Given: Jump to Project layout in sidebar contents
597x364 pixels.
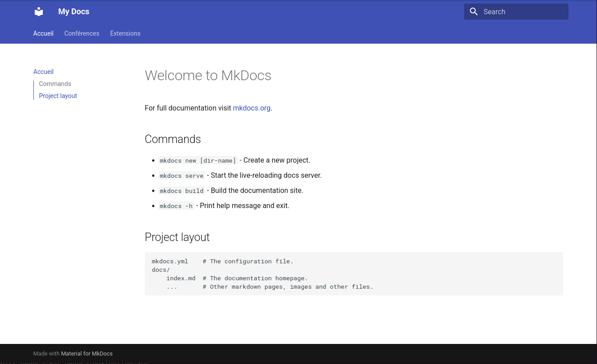Looking at the screenshot, I should pos(58,96).
